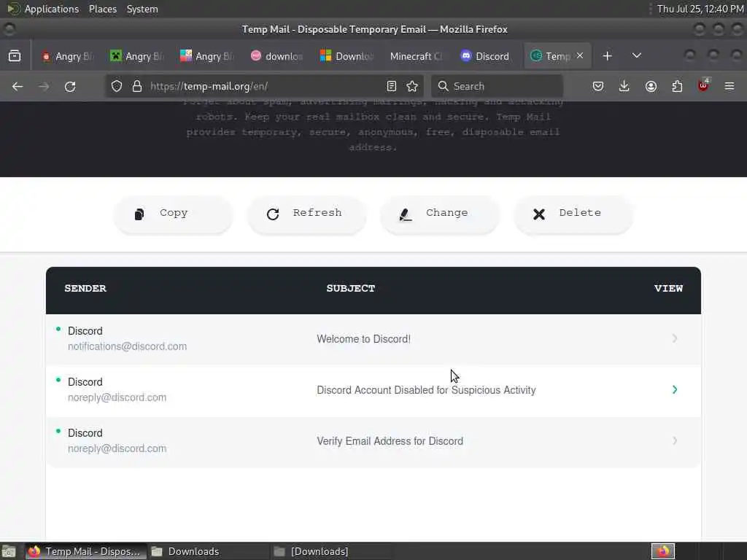Click the Firefox View icon
This screenshot has height=560, width=747.
tap(15, 56)
